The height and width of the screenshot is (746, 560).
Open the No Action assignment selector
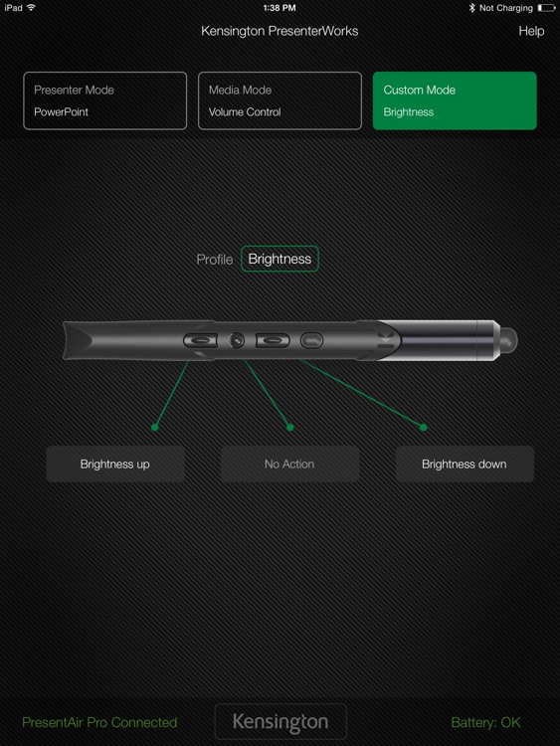pos(289,464)
